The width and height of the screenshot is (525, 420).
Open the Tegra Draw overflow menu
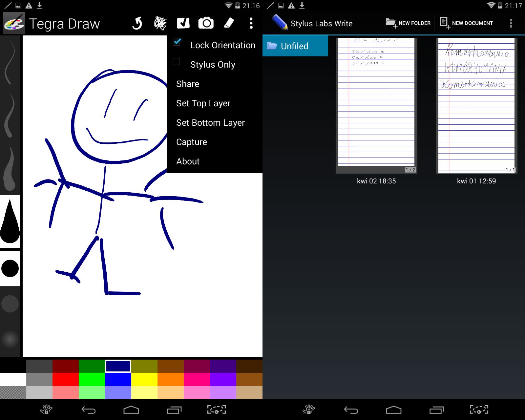click(251, 23)
